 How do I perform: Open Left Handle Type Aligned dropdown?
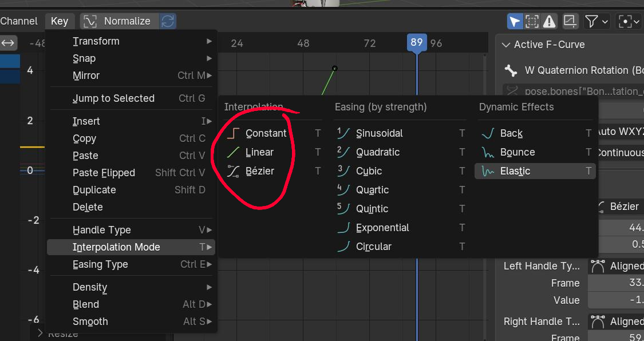point(616,266)
